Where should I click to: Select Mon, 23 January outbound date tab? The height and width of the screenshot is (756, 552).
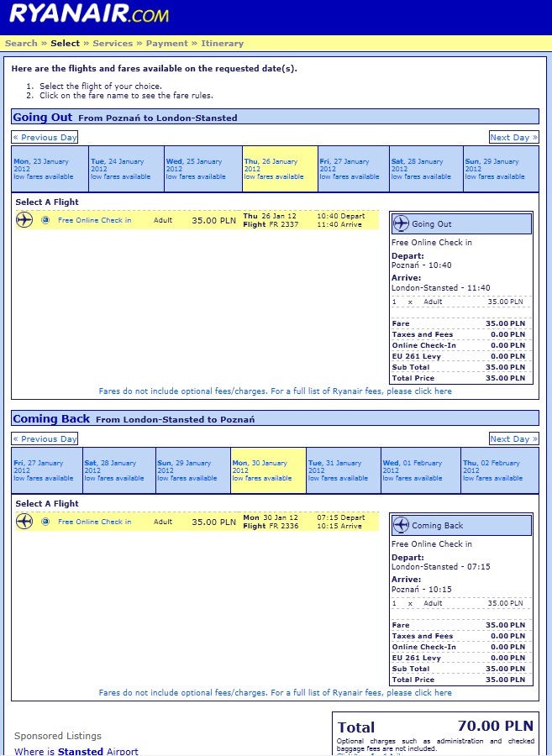(50, 169)
